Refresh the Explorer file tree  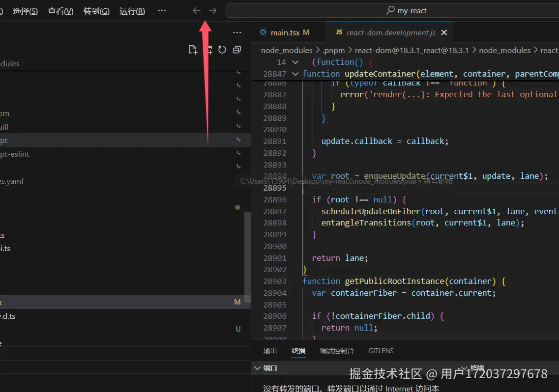tap(222, 50)
